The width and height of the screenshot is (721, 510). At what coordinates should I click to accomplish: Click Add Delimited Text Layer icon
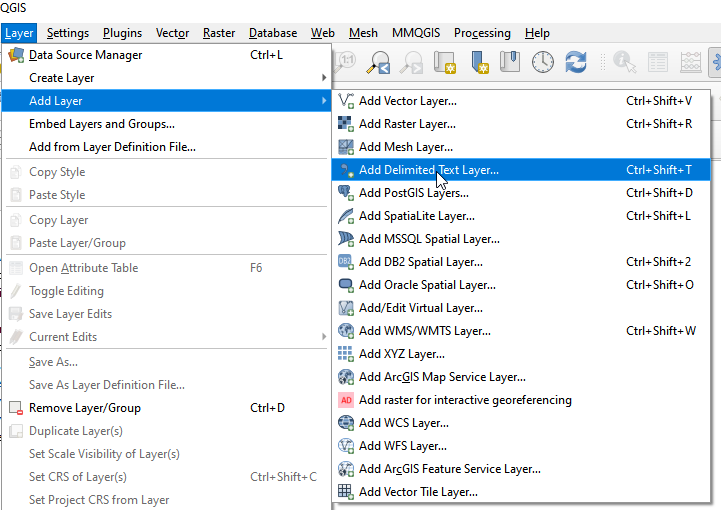tap(346, 170)
